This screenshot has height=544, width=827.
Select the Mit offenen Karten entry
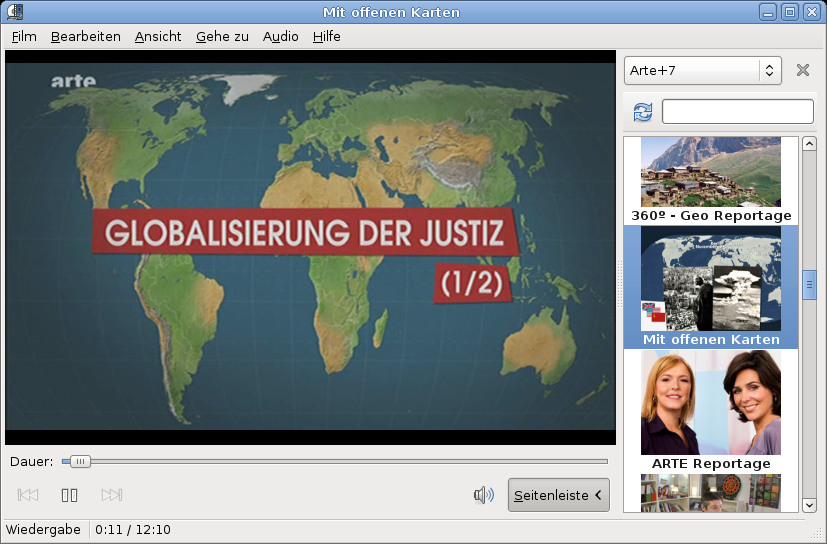[710, 287]
